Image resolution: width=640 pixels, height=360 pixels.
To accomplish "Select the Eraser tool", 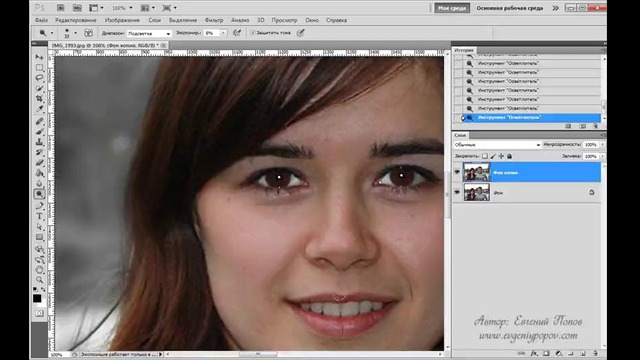I will tap(39, 162).
